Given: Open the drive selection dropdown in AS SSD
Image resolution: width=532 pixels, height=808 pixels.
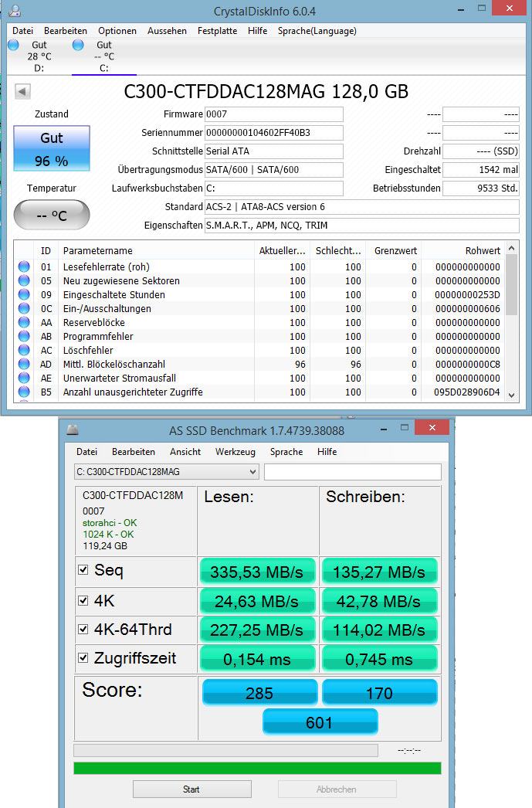Looking at the screenshot, I should (166, 471).
